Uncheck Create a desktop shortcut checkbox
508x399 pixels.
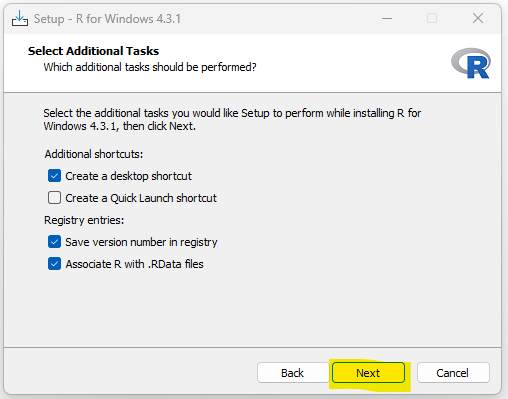point(54,176)
